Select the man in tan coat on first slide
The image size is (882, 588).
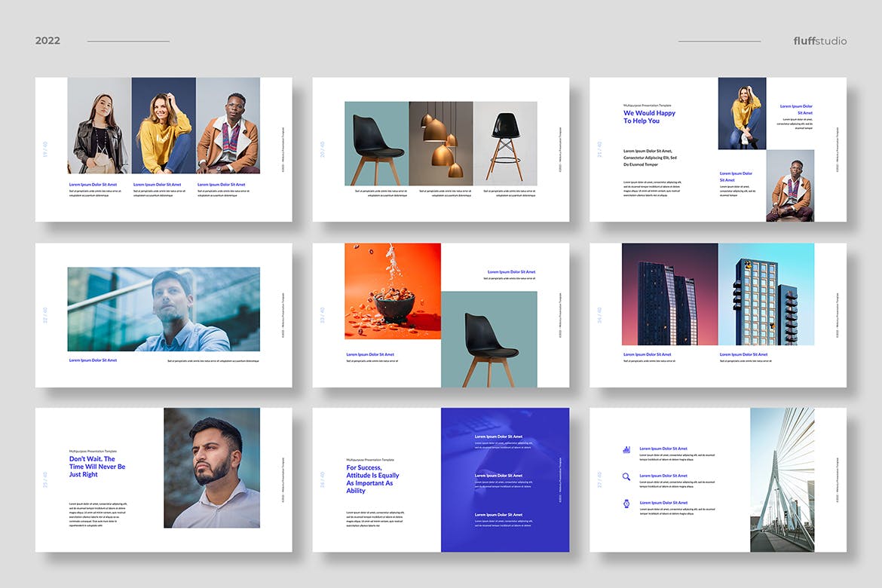point(228,126)
